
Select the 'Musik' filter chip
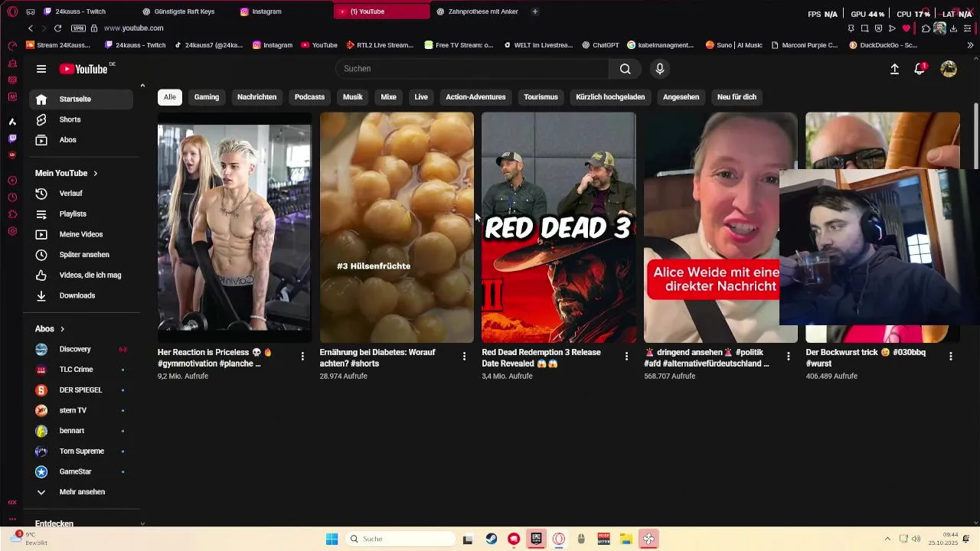click(x=352, y=97)
